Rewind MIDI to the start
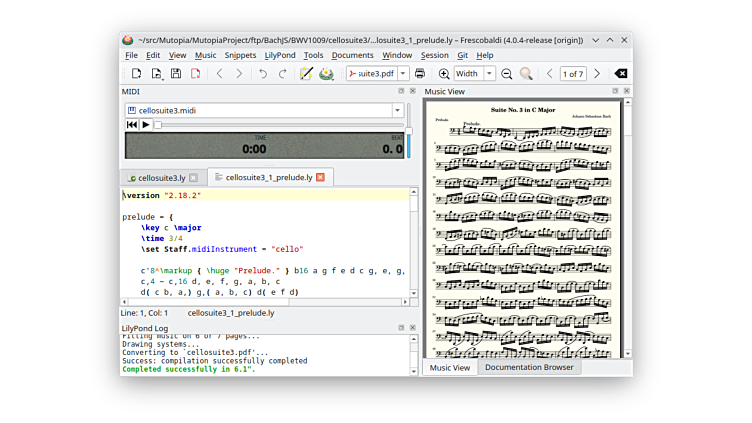752x423 pixels. click(132, 125)
